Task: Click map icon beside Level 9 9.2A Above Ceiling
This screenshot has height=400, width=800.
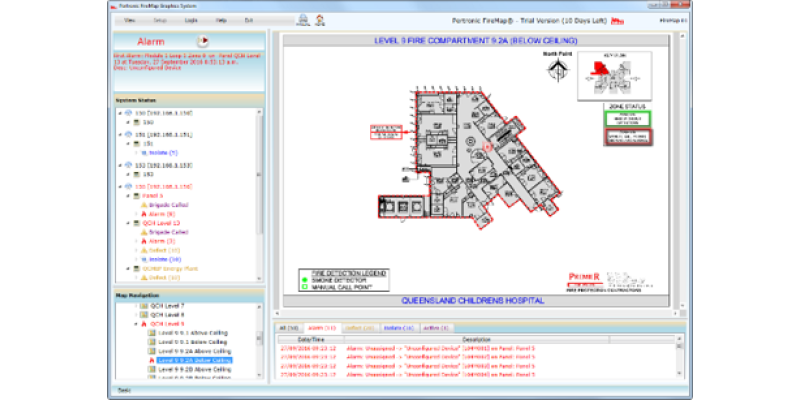Action: pyautogui.click(x=152, y=351)
